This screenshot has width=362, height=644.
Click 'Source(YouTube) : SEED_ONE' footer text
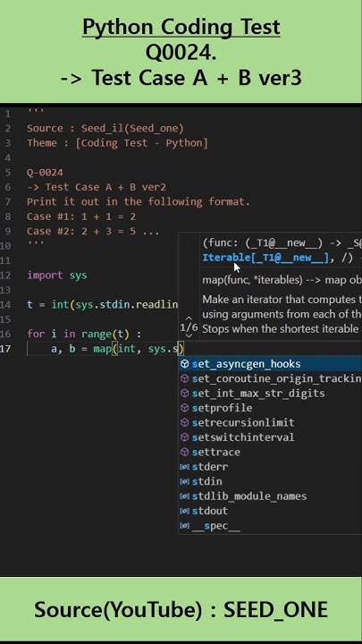point(181,609)
